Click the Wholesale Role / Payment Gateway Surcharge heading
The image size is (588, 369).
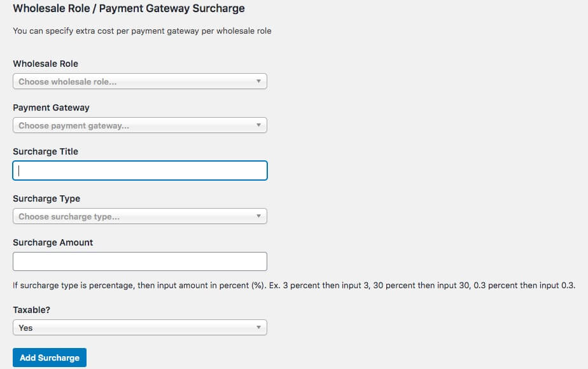[129, 9]
